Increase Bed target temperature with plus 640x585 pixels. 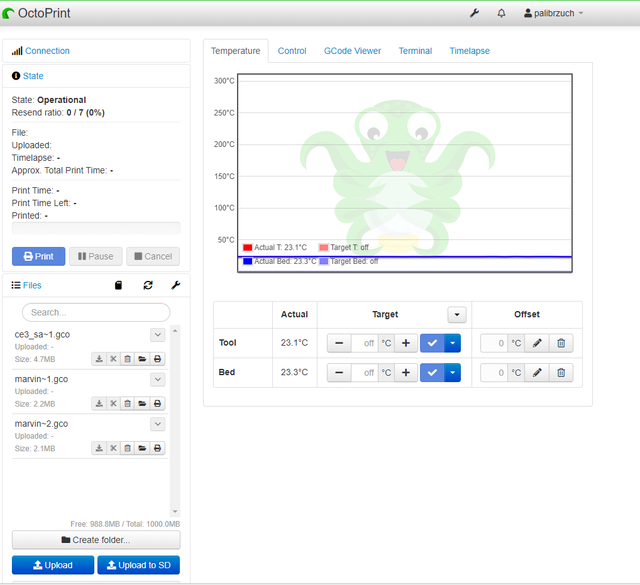pos(406,372)
